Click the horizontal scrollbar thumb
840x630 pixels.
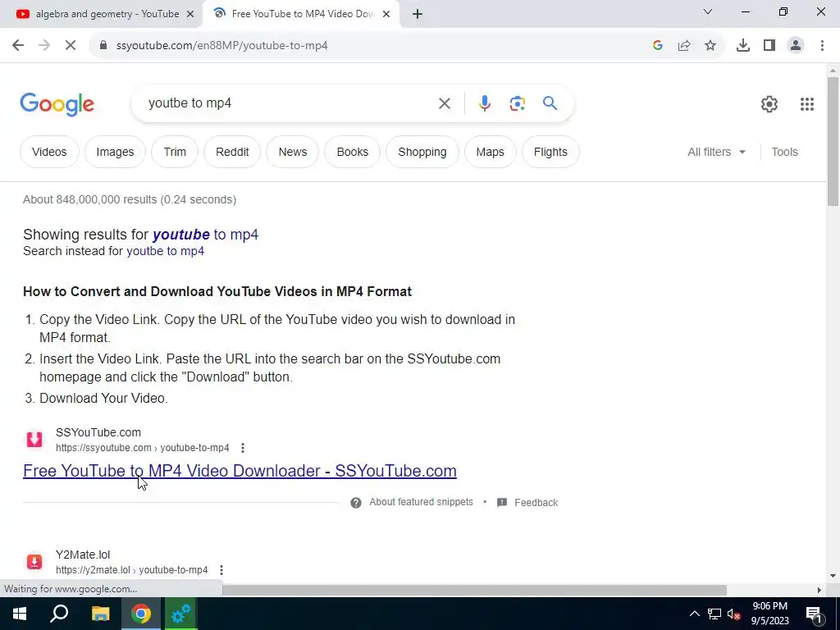click(474, 591)
